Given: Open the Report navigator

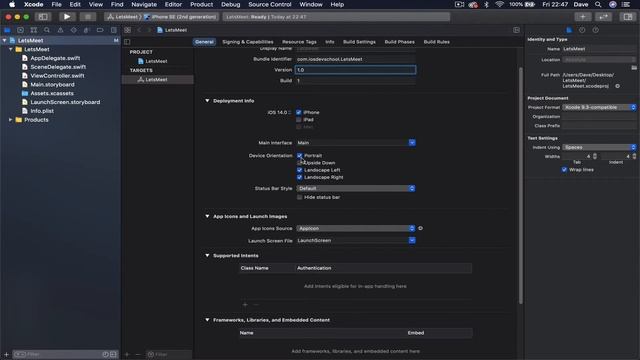Looking at the screenshot, I should (113, 30).
